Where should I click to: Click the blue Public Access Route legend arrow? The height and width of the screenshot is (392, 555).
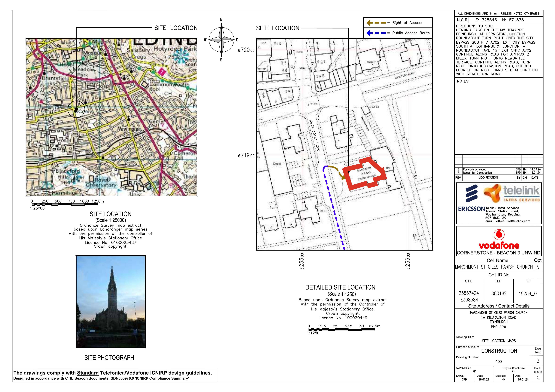coord(376,33)
